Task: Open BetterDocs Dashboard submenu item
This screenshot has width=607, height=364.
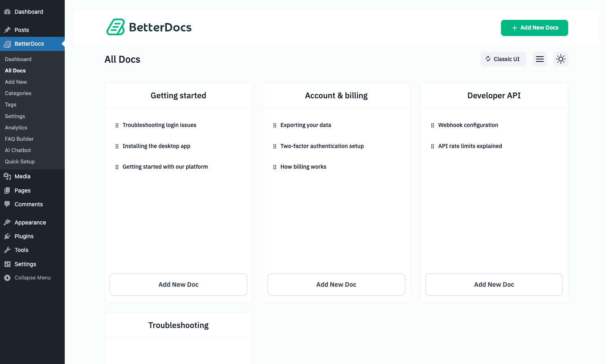Action: point(18,59)
